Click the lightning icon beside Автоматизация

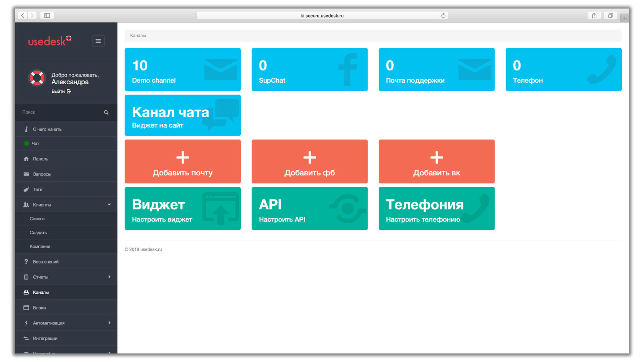26,323
